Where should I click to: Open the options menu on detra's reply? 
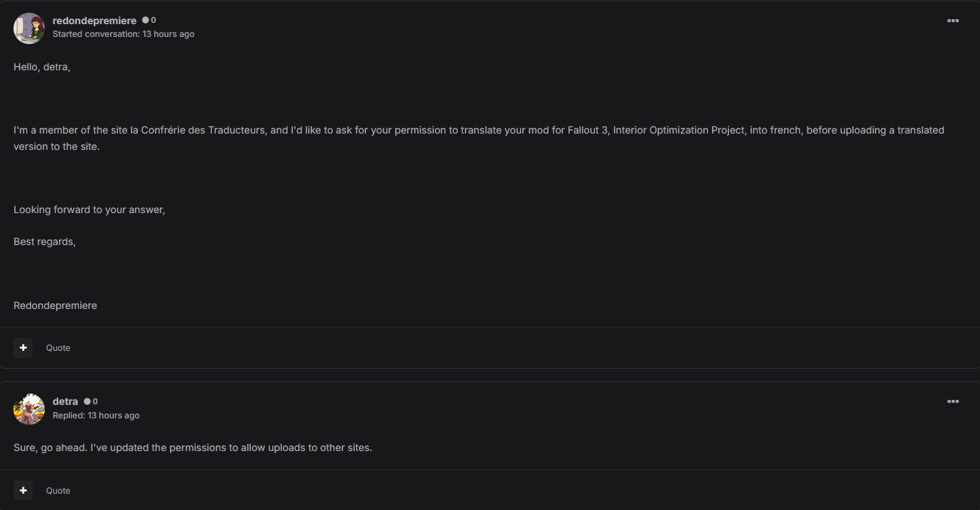(x=953, y=401)
